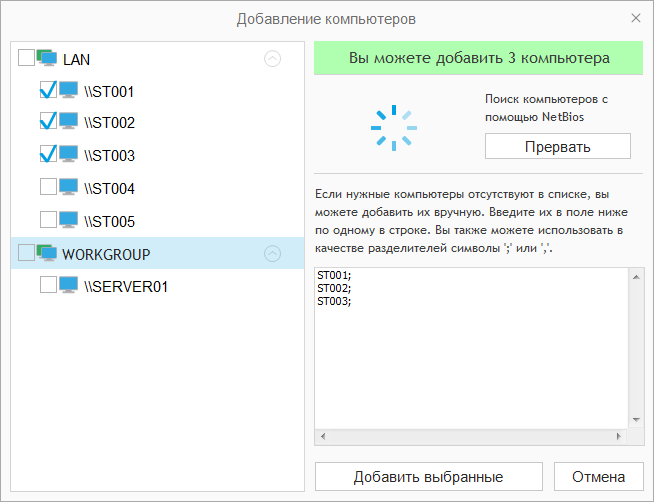The image size is (654, 502).
Task: Uncheck the \\ST001 checkbox
Action: [48, 91]
